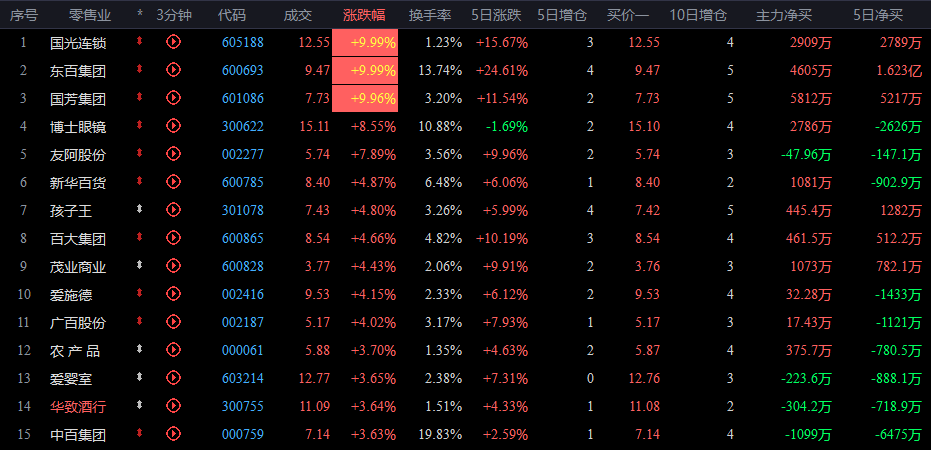The width and height of the screenshot is (931, 450).
Task: Sort by the 主力净买 column header
Action: [x=784, y=15]
